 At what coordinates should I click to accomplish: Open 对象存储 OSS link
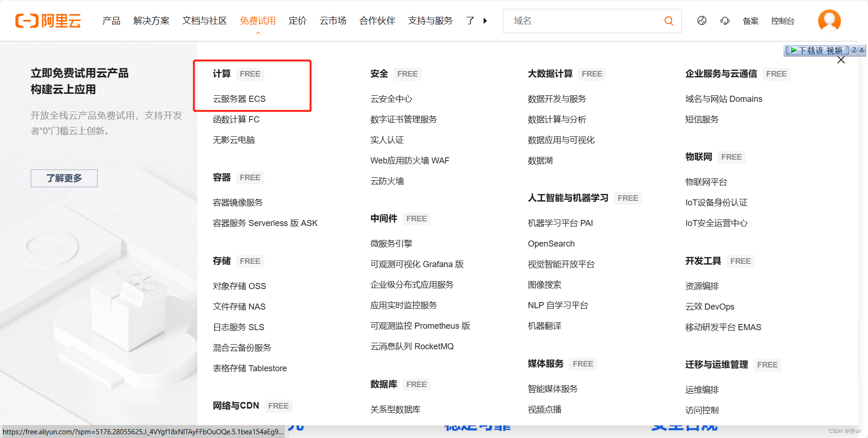[x=239, y=286]
